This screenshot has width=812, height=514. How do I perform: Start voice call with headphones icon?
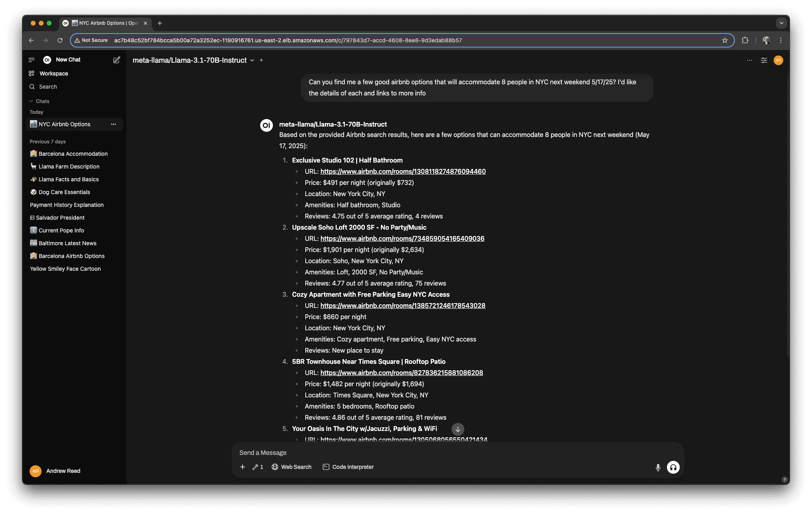click(x=673, y=467)
